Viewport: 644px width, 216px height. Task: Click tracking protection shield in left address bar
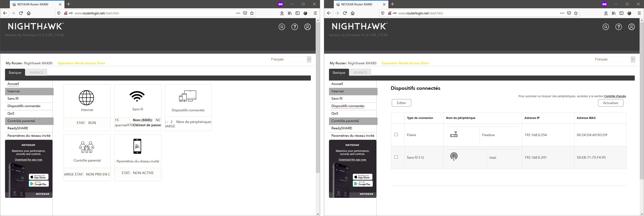tap(59, 13)
